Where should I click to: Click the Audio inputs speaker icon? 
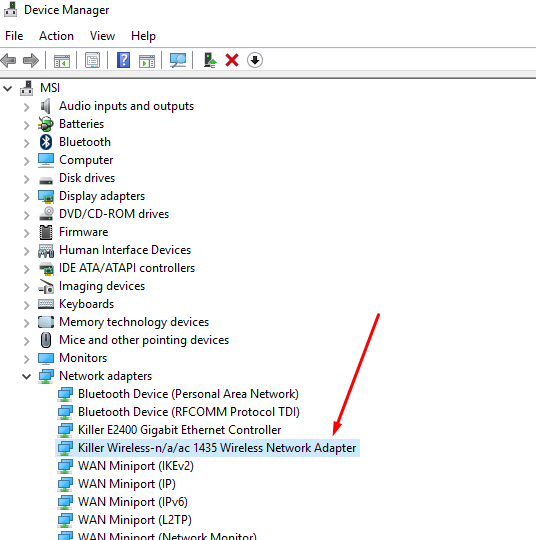46,106
